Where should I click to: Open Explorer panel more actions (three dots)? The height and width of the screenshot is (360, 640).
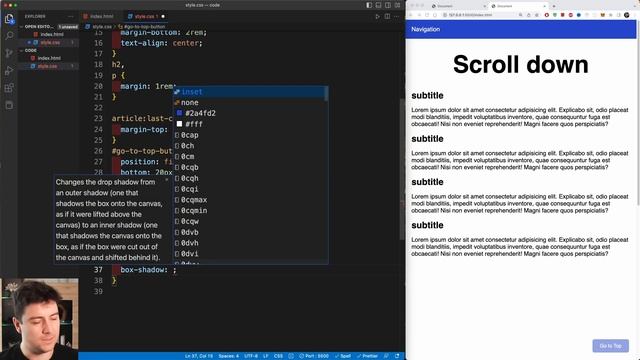click(71, 16)
